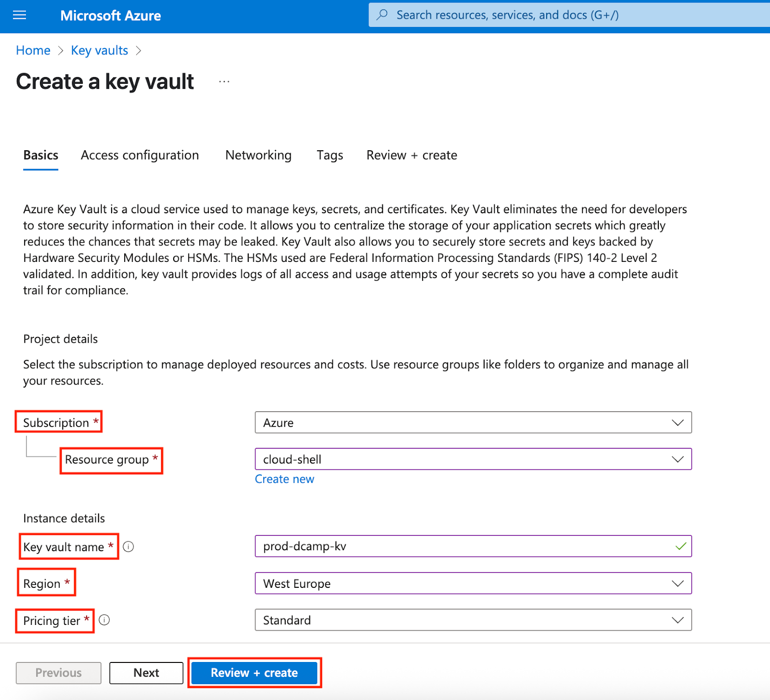Click Create new resource group link
Image resolution: width=770 pixels, height=700 pixels.
point(284,479)
